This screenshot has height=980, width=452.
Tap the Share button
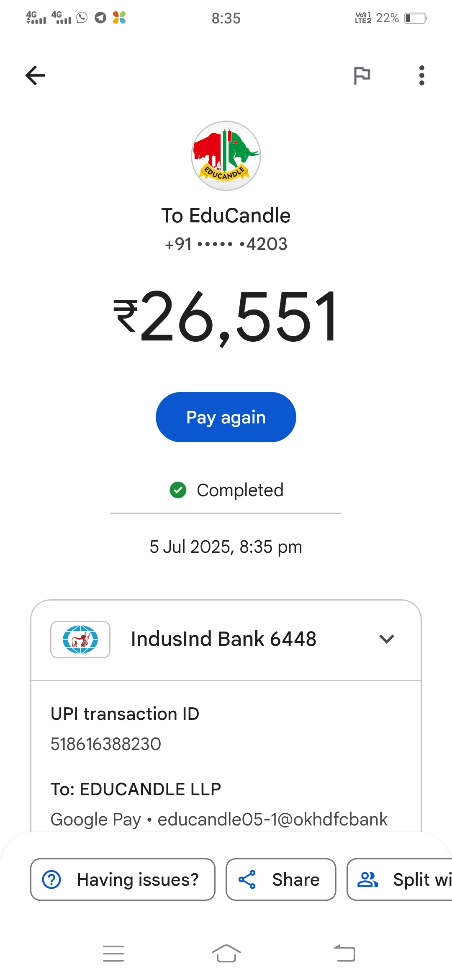[x=281, y=879]
